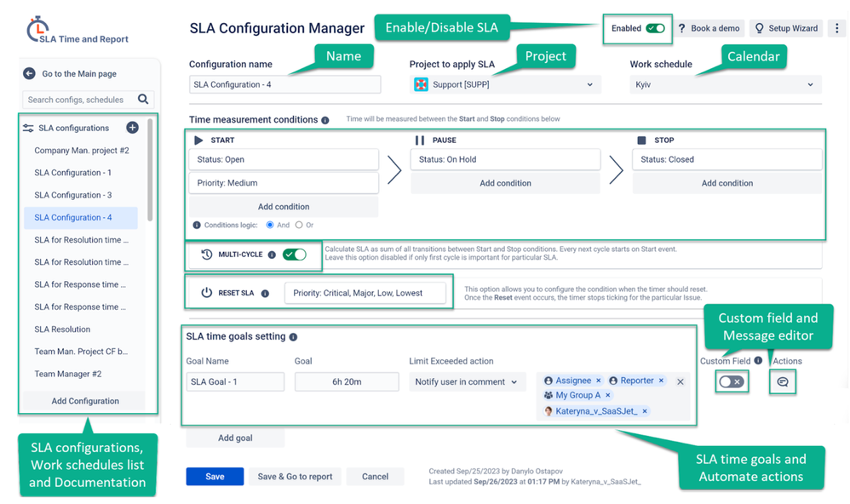Viewport: 850px width, 504px height.
Task: Click the Save & Go to report button
Action: click(294, 476)
